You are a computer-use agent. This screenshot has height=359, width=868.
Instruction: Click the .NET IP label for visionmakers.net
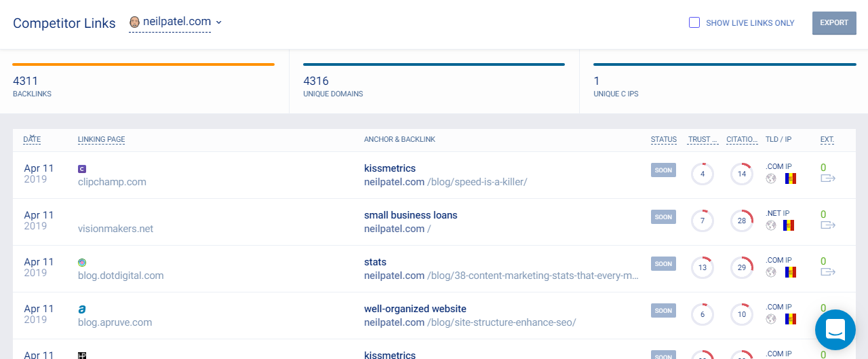click(778, 213)
